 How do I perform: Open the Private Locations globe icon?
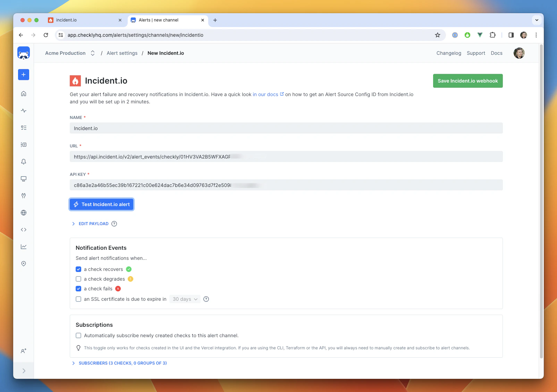[x=23, y=213]
